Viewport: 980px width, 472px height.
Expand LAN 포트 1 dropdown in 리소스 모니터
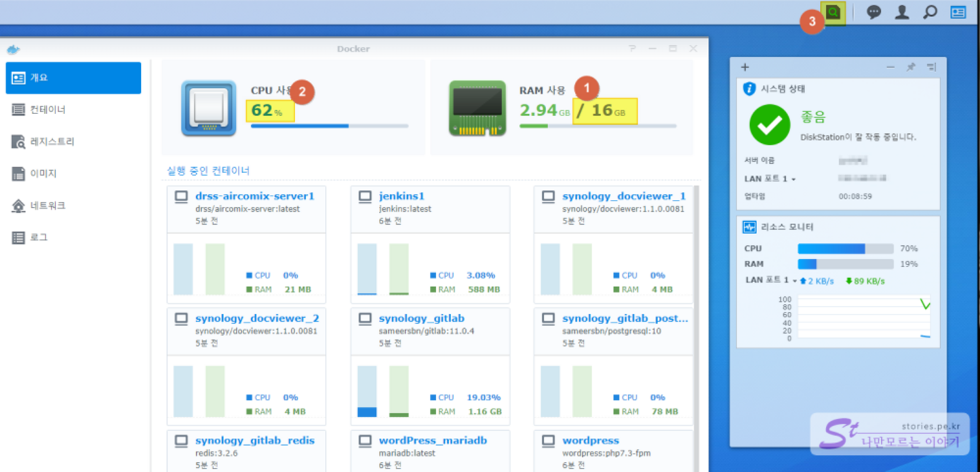(x=794, y=281)
